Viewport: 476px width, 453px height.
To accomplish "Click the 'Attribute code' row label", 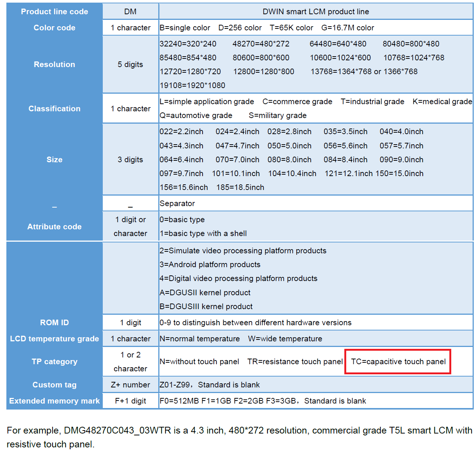I will point(54,227).
